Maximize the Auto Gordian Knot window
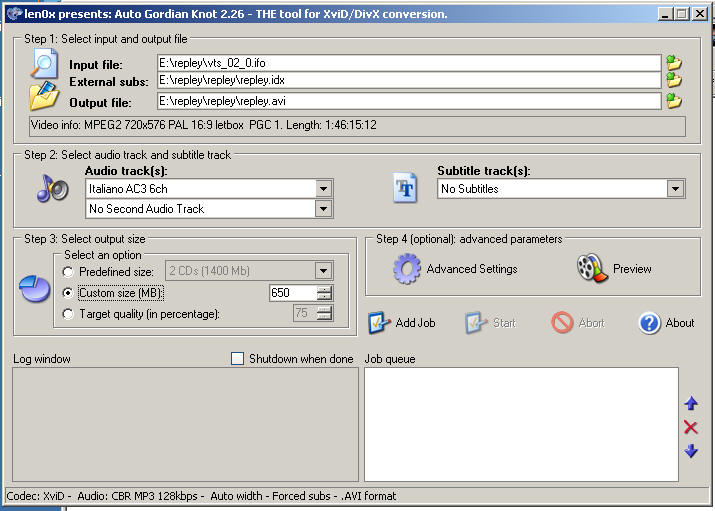The image size is (715, 511). click(682, 14)
